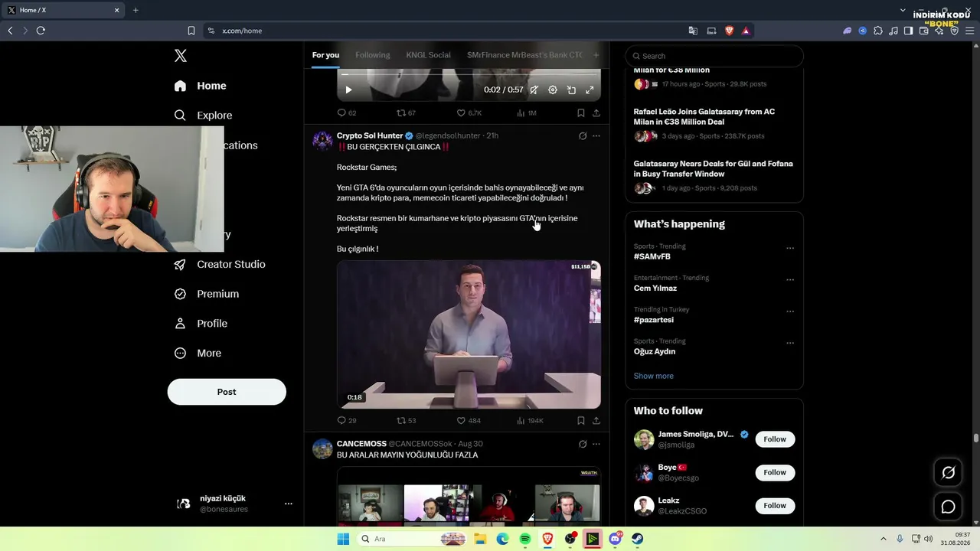Switch to the For you tab
The height and width of the screenshot is (551, 980).
325,55
